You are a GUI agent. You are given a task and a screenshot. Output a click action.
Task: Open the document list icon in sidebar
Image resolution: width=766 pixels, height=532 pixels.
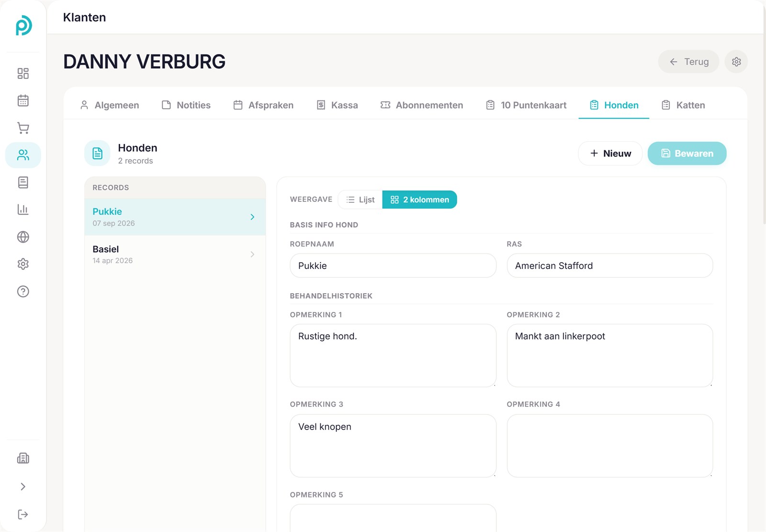pos(23,182)
